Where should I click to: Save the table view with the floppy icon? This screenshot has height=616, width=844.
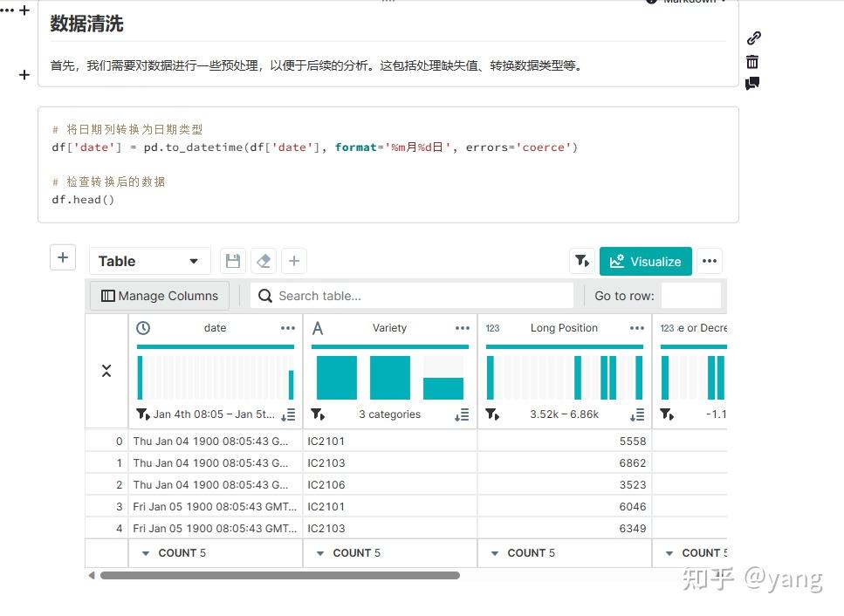231,260
